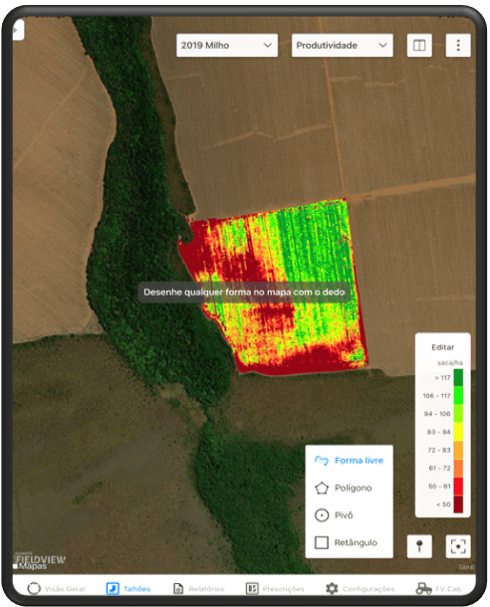The image size is (490, 607).
Task: Click the dark green >117 legend swatch
Action: pyautogui.click(x=458, y=377)
